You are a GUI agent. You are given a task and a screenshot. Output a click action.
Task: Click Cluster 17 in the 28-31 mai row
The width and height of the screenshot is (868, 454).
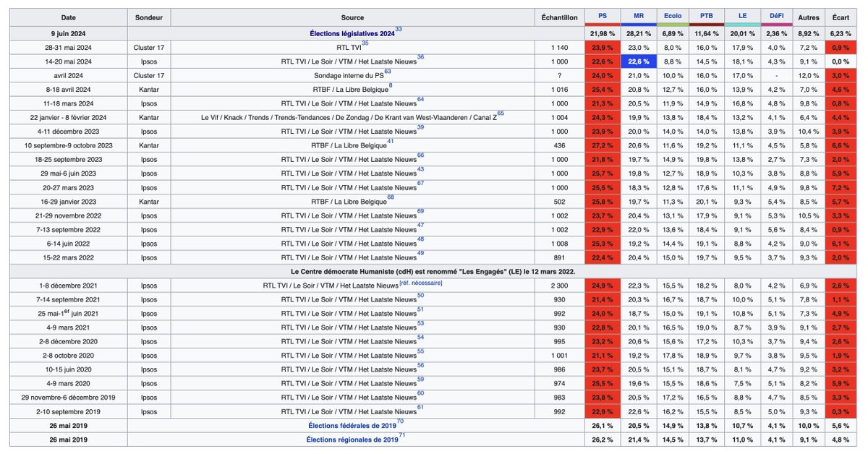tap(149, 48)
